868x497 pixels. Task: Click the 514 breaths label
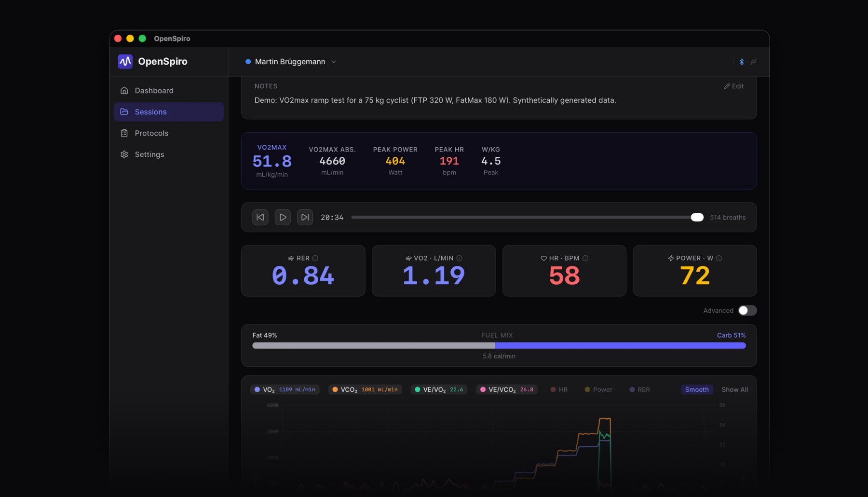pos(728,218)
